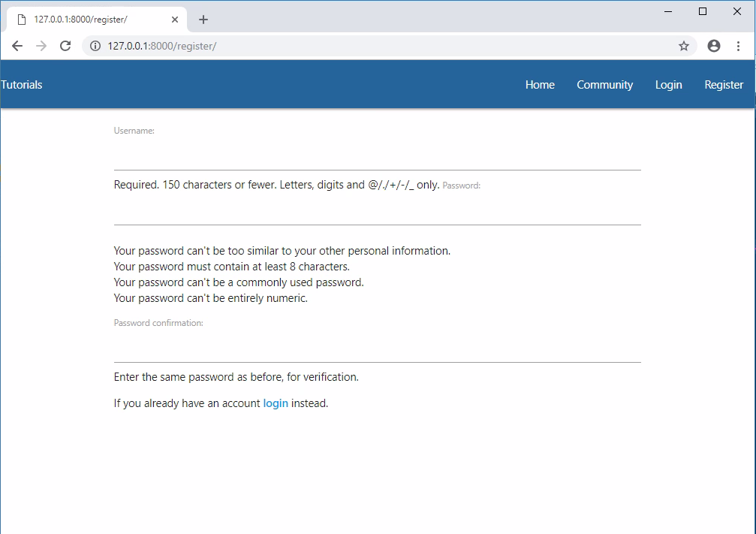Choose Register in the top navbar
This screenshot has width=756, height=534.
[x=724, y=85]
